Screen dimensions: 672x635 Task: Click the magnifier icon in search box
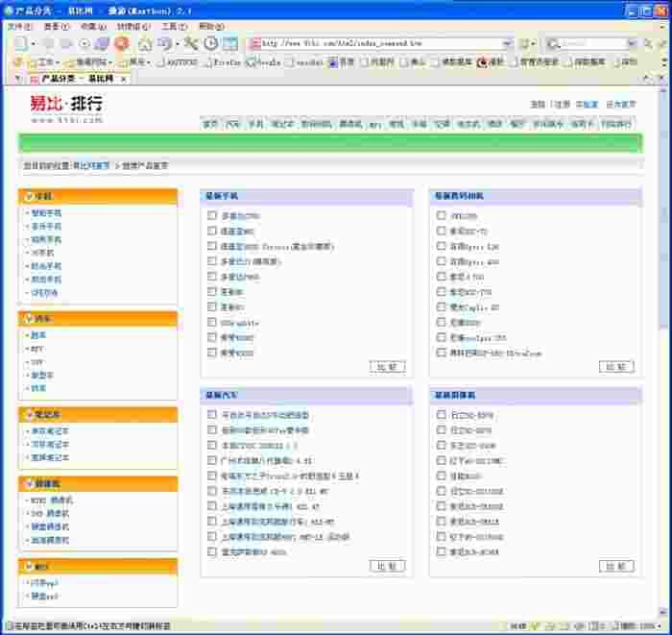(553, 44)
